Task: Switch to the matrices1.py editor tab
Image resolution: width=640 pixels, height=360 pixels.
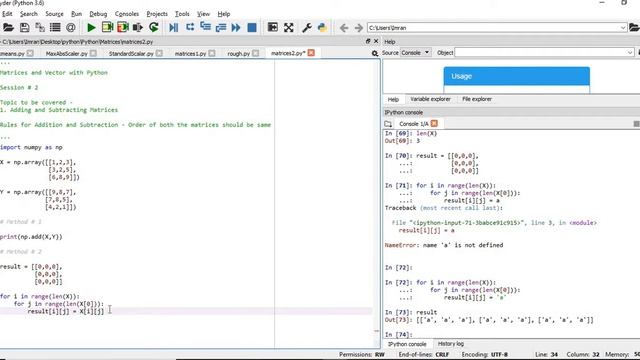Action: [190, 53]
